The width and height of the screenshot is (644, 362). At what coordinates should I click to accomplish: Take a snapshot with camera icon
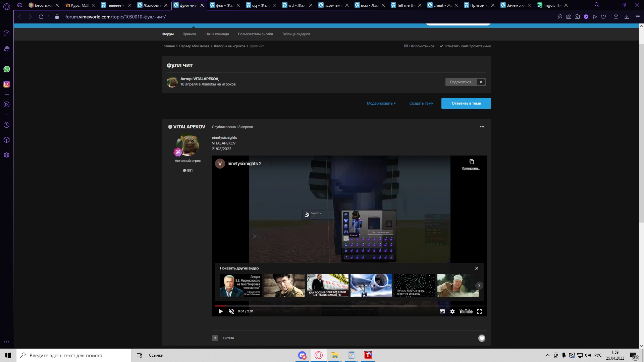577,17
